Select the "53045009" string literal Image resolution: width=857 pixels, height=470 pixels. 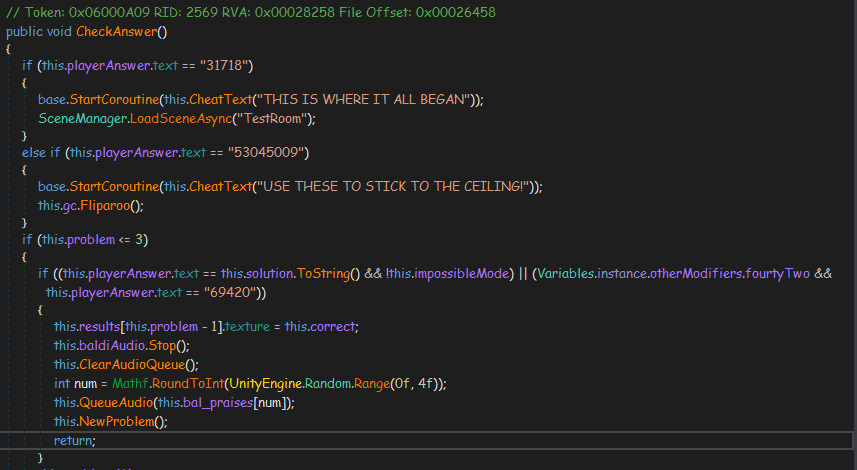click(x=270, y=152)
